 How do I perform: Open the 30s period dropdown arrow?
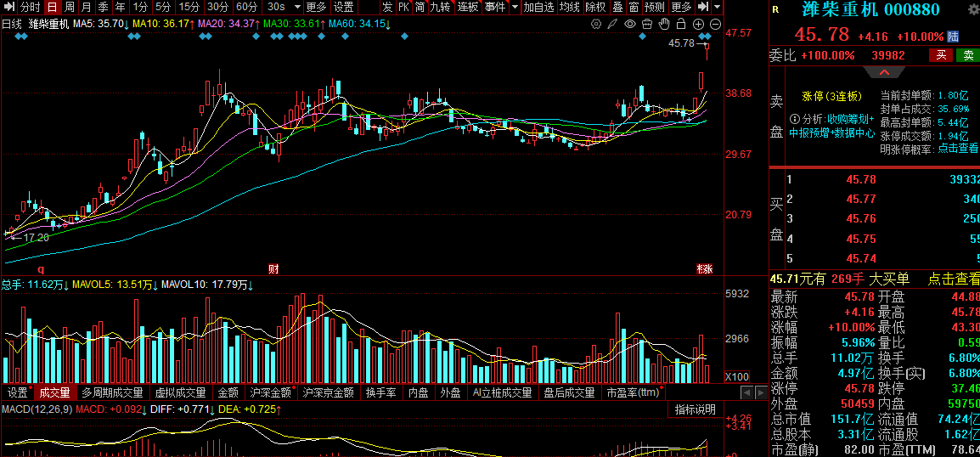[x=297, y=8]
